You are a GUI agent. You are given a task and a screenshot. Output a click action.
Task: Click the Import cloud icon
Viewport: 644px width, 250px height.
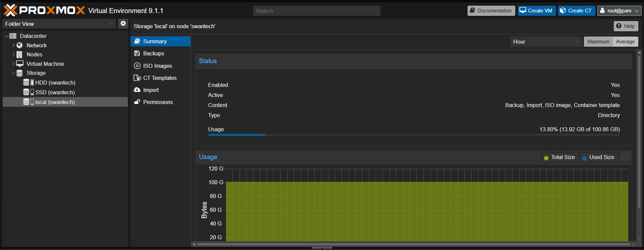pyautogui.click(x=137, y=90)
